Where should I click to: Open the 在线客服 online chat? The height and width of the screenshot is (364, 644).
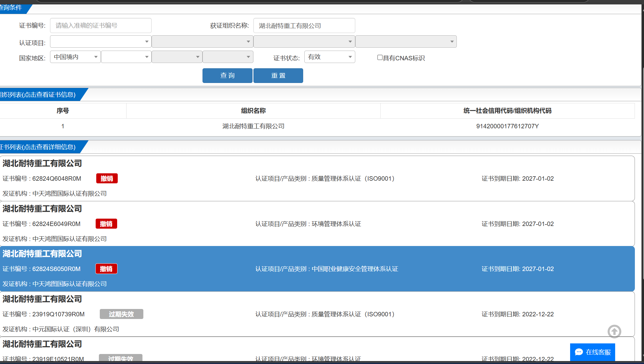(x=592, y=352)
